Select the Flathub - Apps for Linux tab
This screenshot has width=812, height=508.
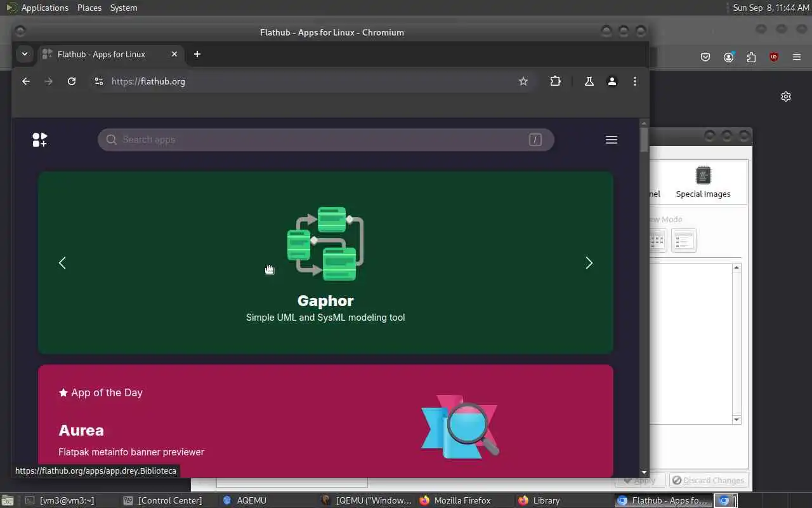pyautogui.click(x=111, y=54)
